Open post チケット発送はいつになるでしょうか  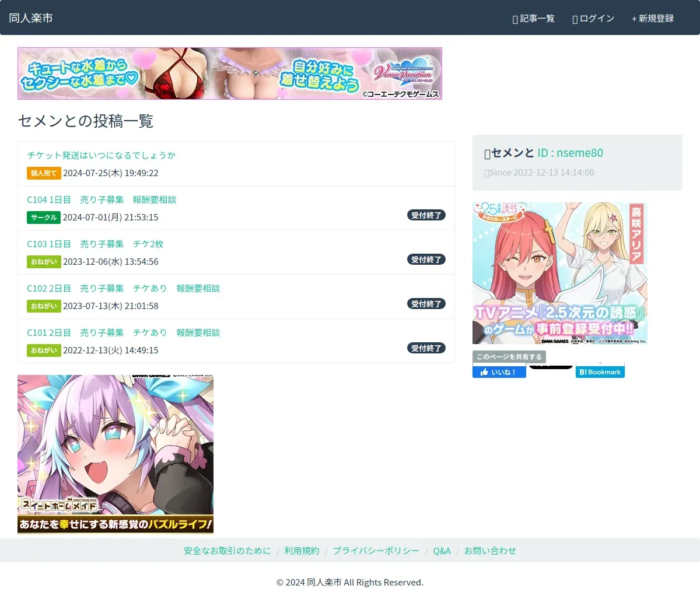[101, 155]
